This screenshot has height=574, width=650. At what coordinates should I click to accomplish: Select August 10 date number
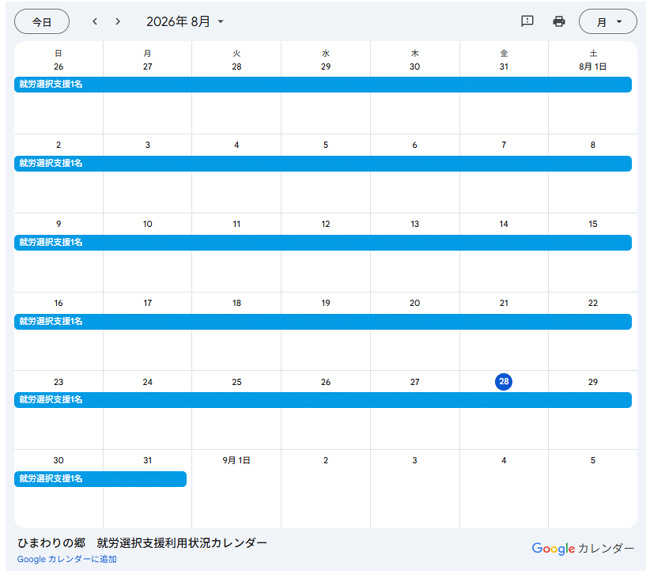148,224
